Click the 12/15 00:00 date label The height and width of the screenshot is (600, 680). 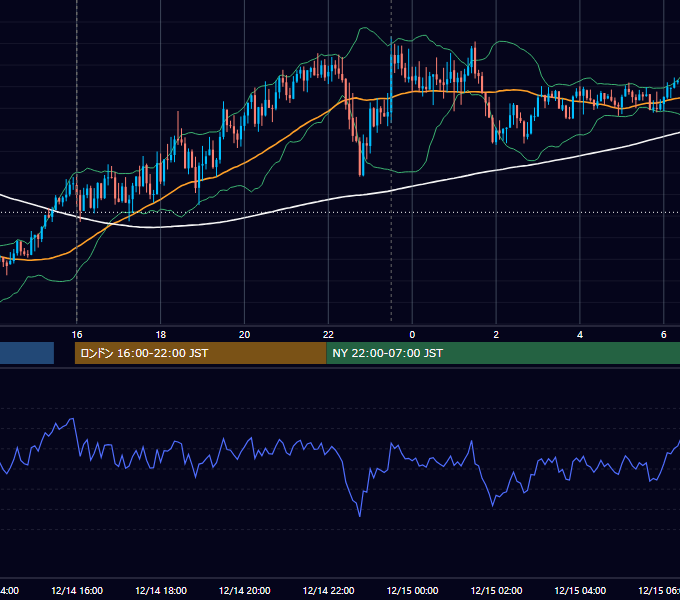click(412, 590)
